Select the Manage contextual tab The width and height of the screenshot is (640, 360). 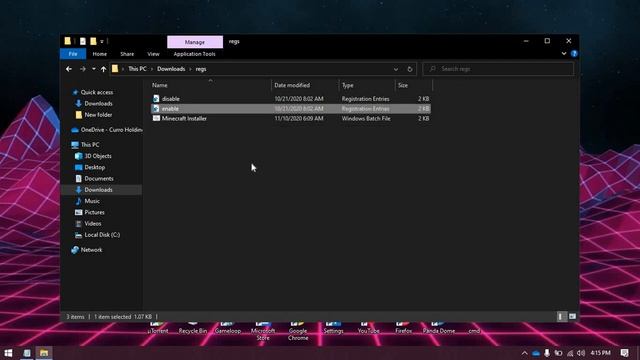coord(195,42)
